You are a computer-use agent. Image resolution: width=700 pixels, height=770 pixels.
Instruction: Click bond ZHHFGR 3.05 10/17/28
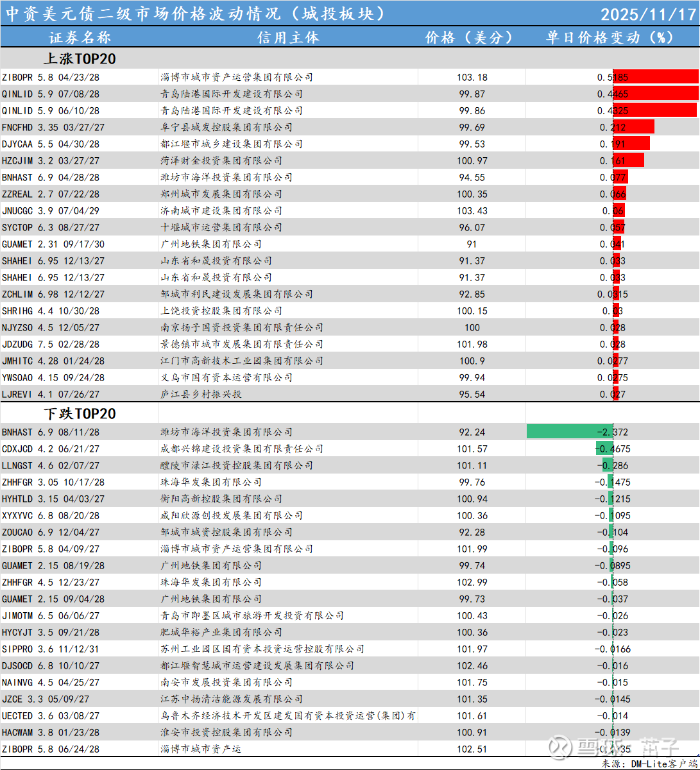pyautogui.click(x=53, y=482)
